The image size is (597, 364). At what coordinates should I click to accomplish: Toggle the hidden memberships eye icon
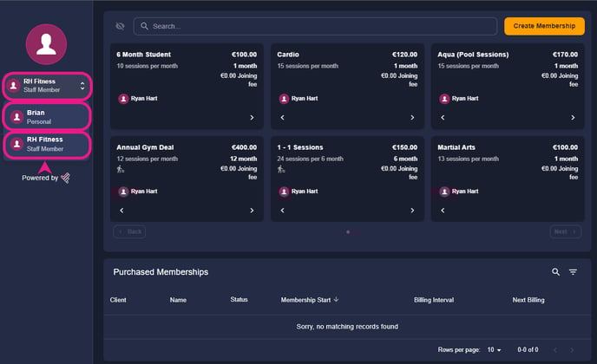point(120,26)
